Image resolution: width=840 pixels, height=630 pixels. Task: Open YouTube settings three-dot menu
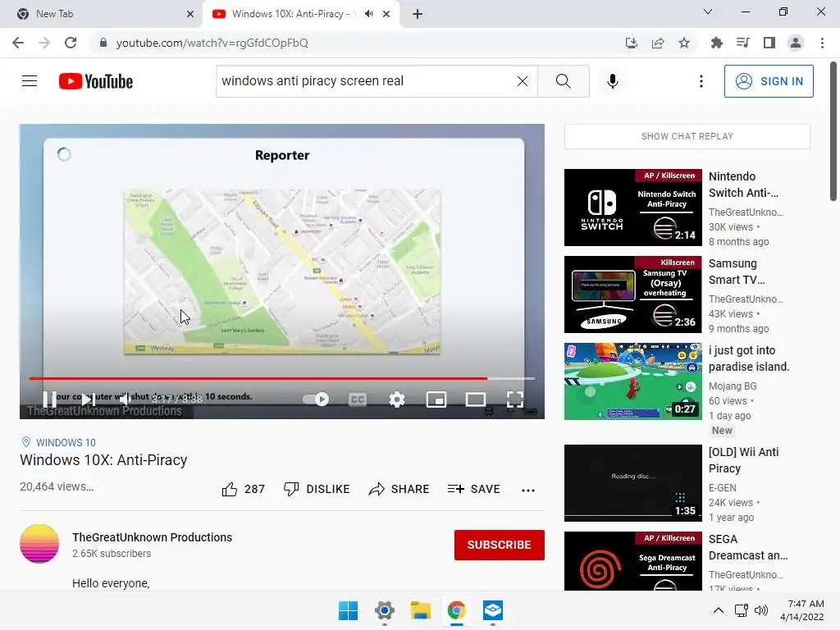(701, 81)
